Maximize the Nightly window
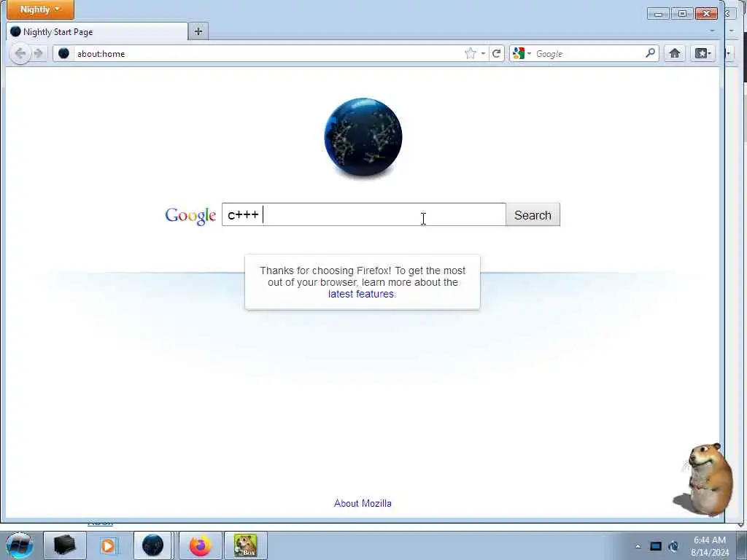 (x=682, y=14)
